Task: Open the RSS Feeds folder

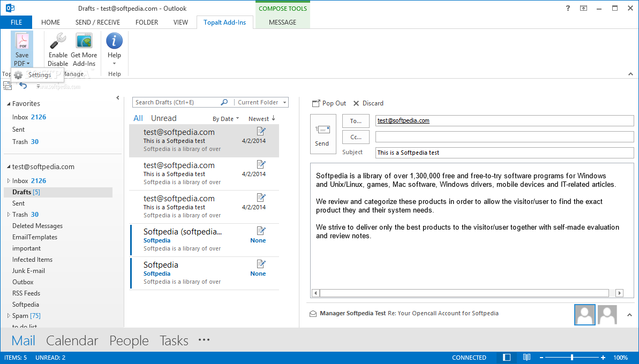Action: [x=26, y=293]
